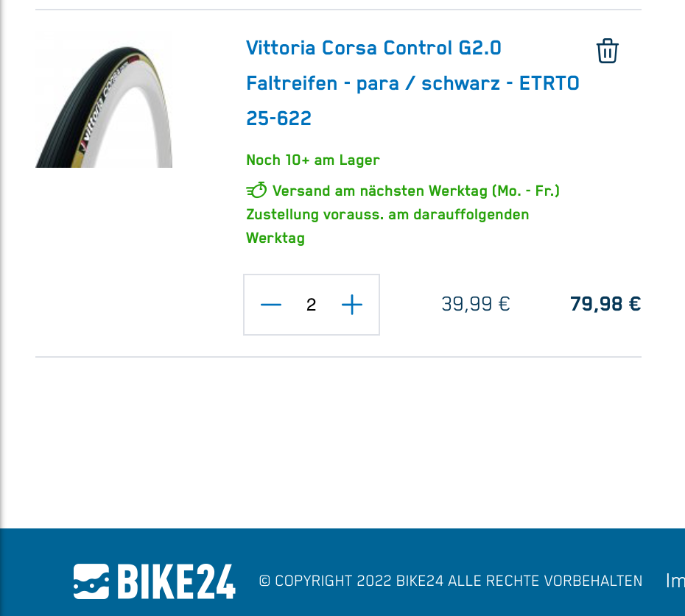
Task: Click the 'Versand am nächsten Werktag' shipping note
Action: click(x=416, y=191)
